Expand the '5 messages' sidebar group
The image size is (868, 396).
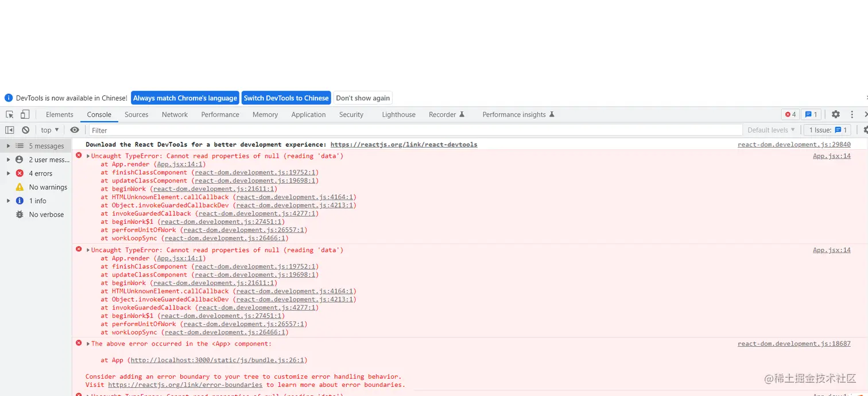[9, 146]
